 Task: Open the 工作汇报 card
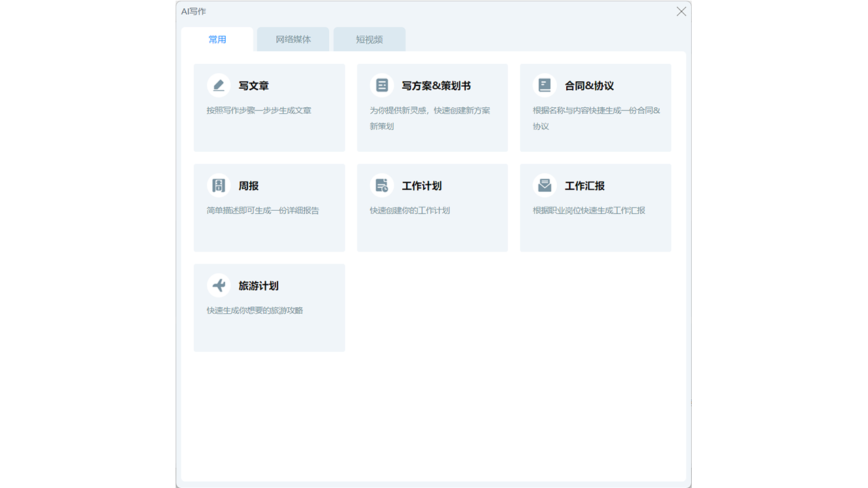595,207
